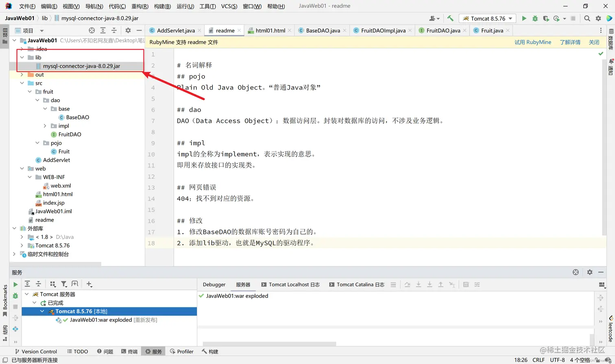The height and width of the screenshot is (364, 615).
Task: Open the 构建(B) menu
Action: [162, 6]
